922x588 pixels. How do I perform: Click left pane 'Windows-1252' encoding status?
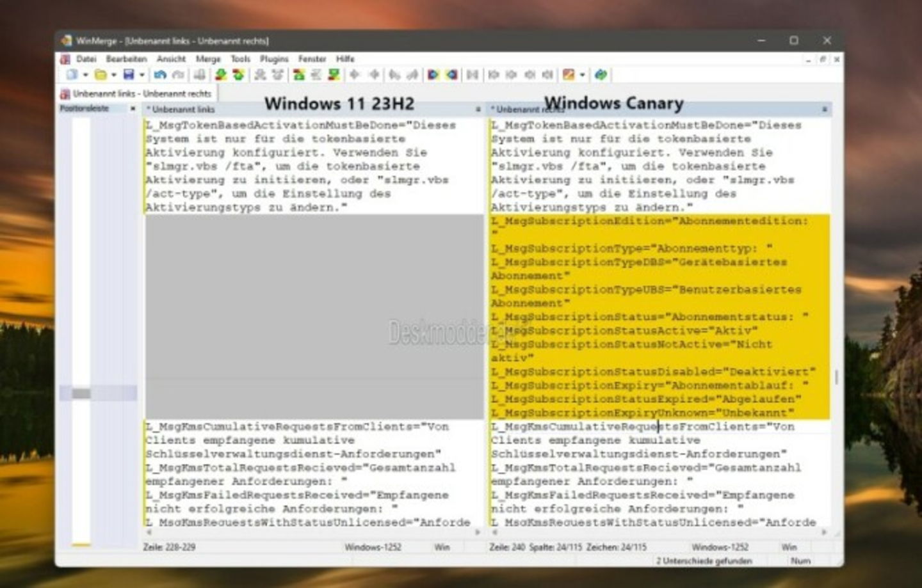click(x=373, y=547)
